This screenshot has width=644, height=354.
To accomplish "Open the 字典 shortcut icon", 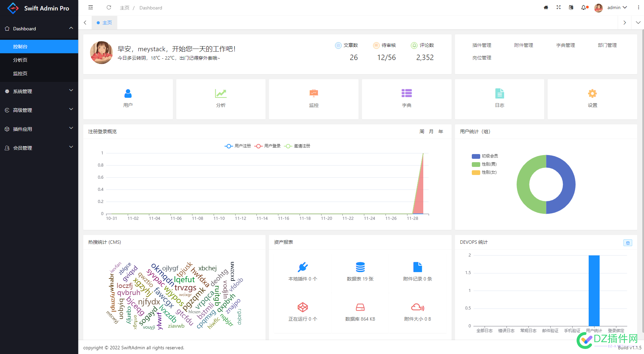I will pos(407,93).
